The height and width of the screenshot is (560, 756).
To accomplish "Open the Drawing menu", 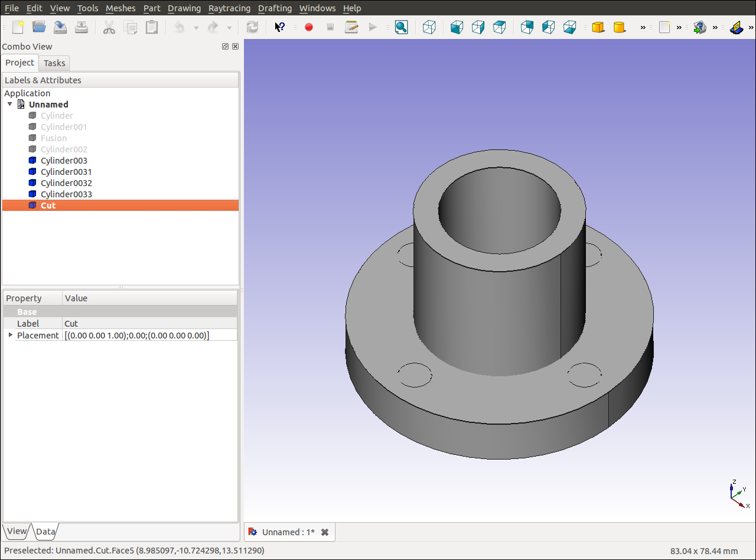I will [x=184, y=8].
